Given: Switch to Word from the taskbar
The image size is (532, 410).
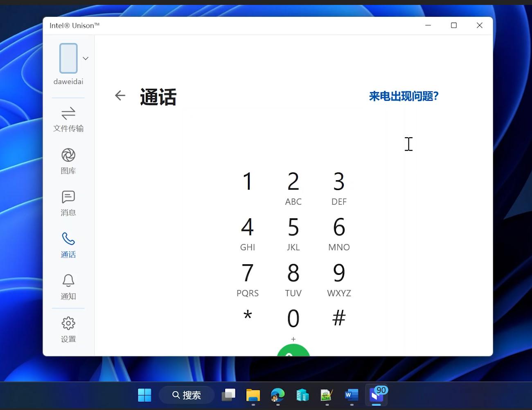Looking at the screenshot, I should pyautogui.click(x=352, y=395).
